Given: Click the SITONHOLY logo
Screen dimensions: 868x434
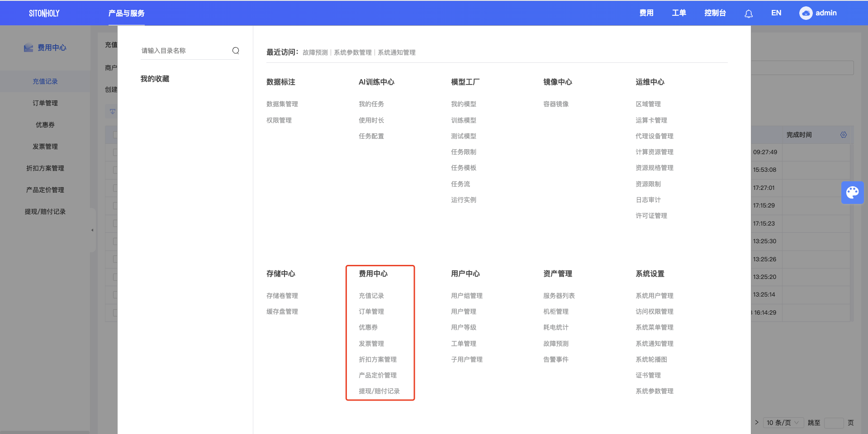Looking at the screenshot, I should pos(44,13).
